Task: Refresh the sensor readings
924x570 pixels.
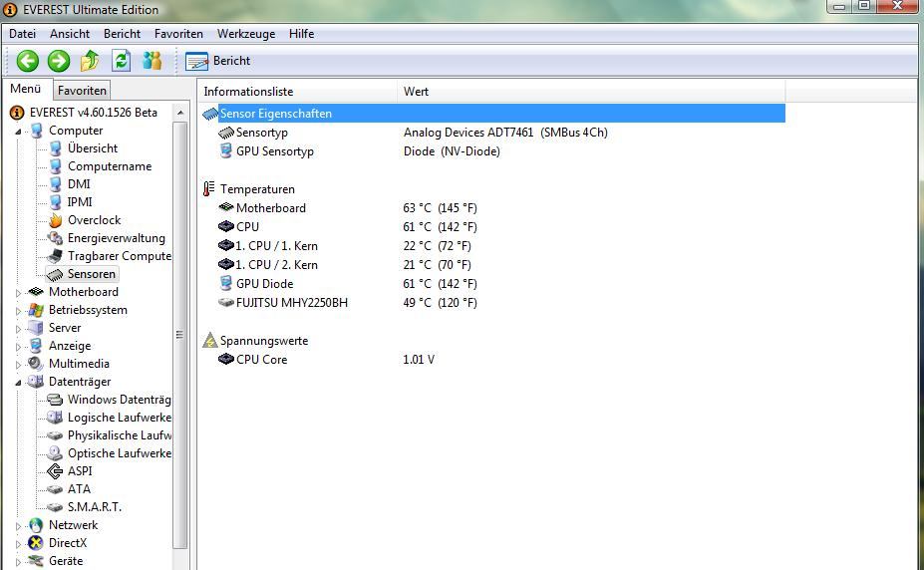Action: pos(122,60)
